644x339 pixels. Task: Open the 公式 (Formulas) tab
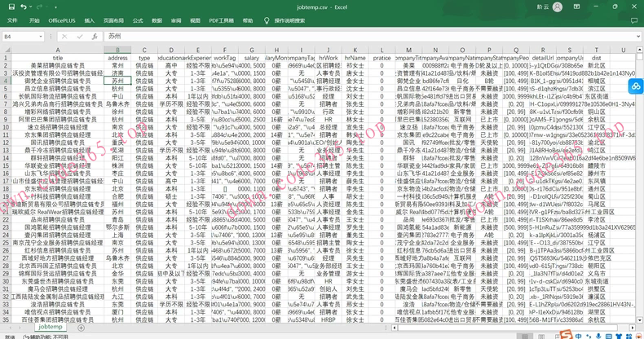(x=138, y=20)
